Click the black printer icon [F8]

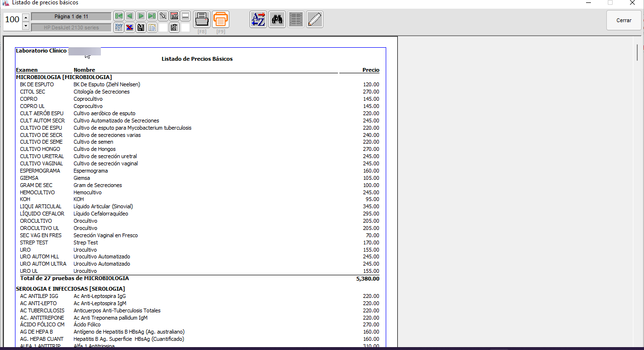(202, 19)
